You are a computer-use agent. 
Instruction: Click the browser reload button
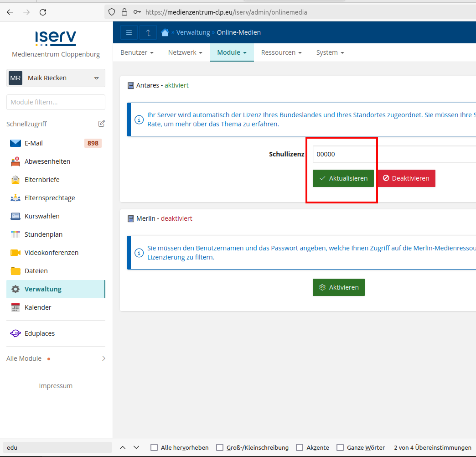click(43, 12)
